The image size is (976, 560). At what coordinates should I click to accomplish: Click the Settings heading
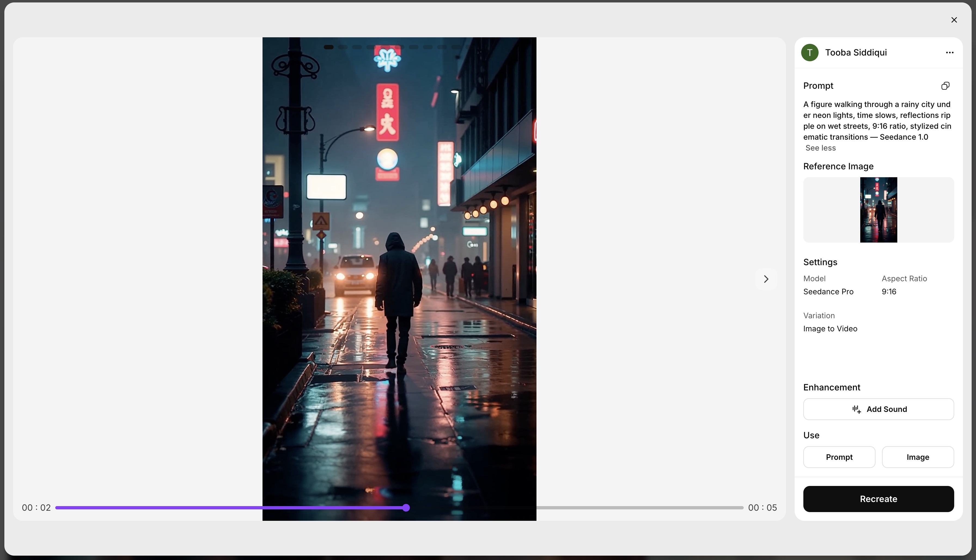(820, 262)
